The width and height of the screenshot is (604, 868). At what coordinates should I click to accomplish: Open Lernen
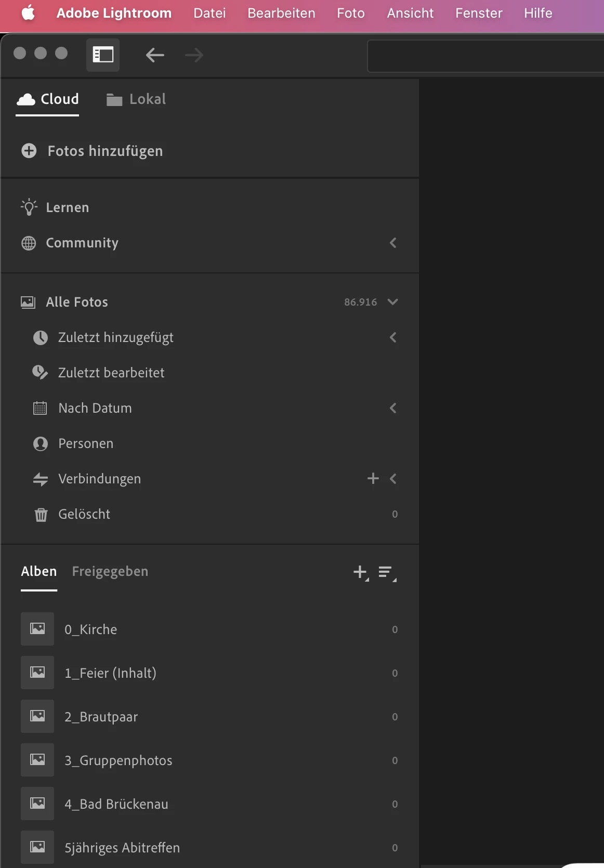pos(68,207)
